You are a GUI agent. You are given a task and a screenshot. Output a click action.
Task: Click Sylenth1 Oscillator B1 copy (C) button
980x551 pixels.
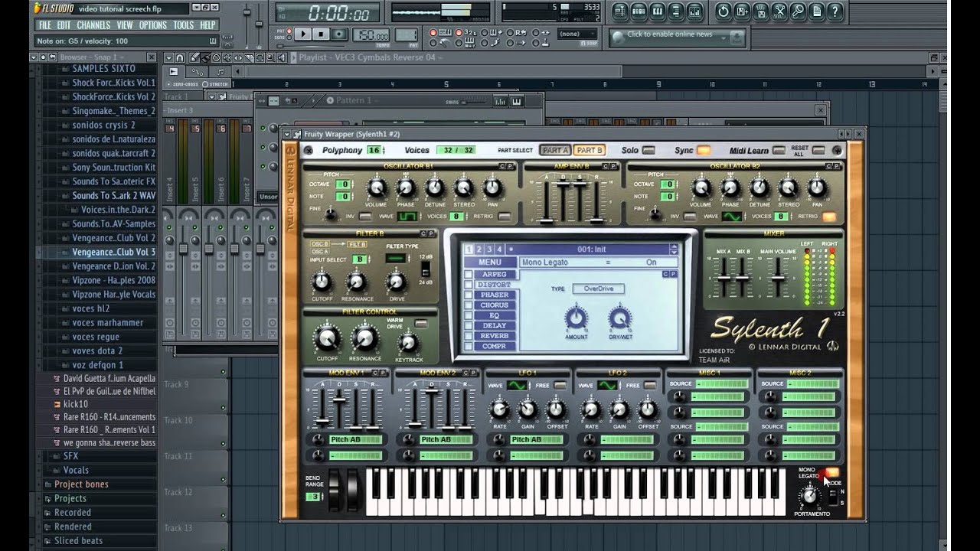tap(503, 166)
